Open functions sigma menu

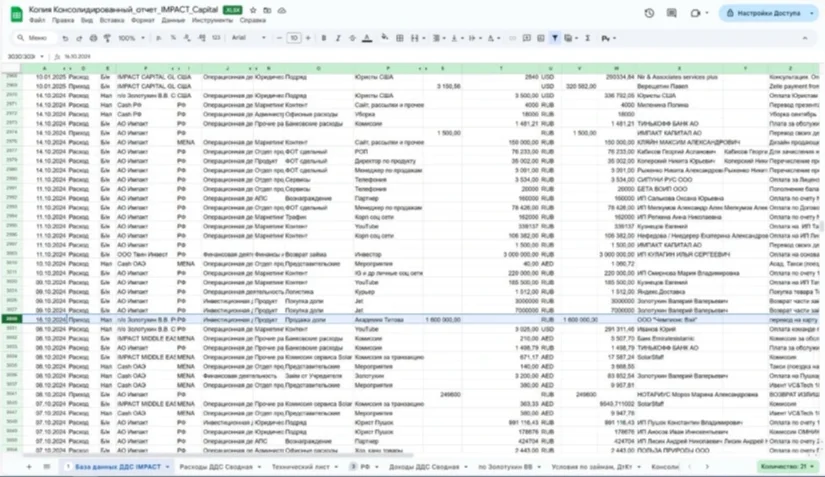[587, 38]
